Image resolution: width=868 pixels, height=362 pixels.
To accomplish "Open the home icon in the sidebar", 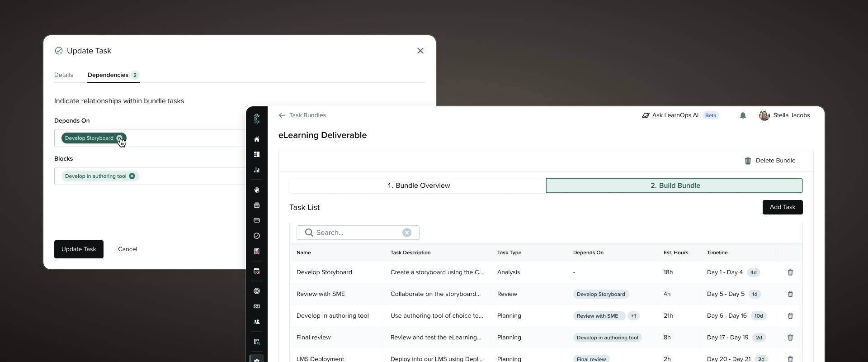I will [257, 139].
